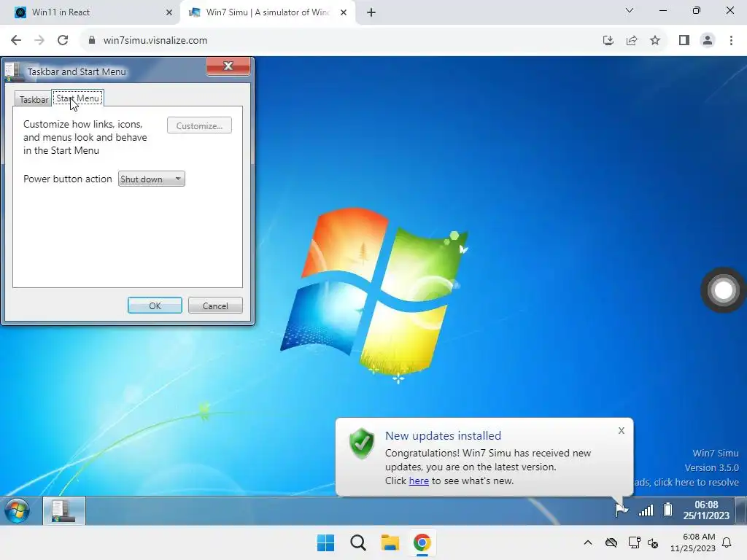Reload the current page

pyautogui.click(x=63, y=40)
